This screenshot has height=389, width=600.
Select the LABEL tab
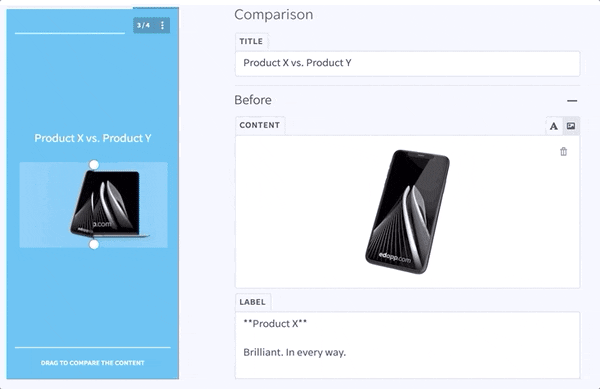click(x=253, y=302)
